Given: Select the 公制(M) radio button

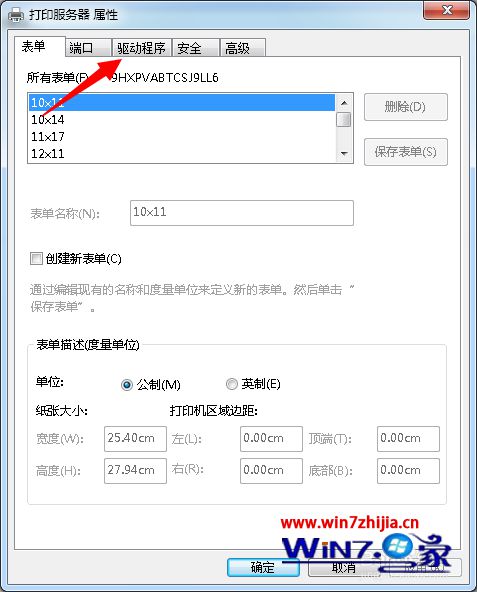Looking at the screenshot, I should pos(127,385).
